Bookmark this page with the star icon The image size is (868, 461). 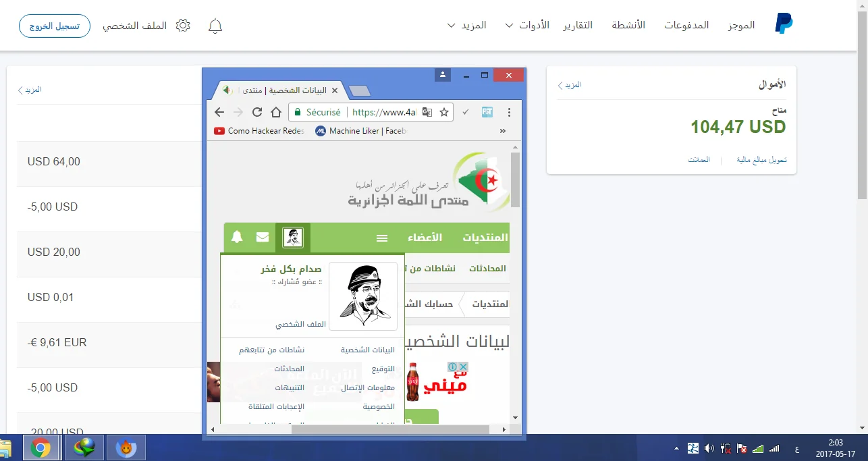pos(444,112)
